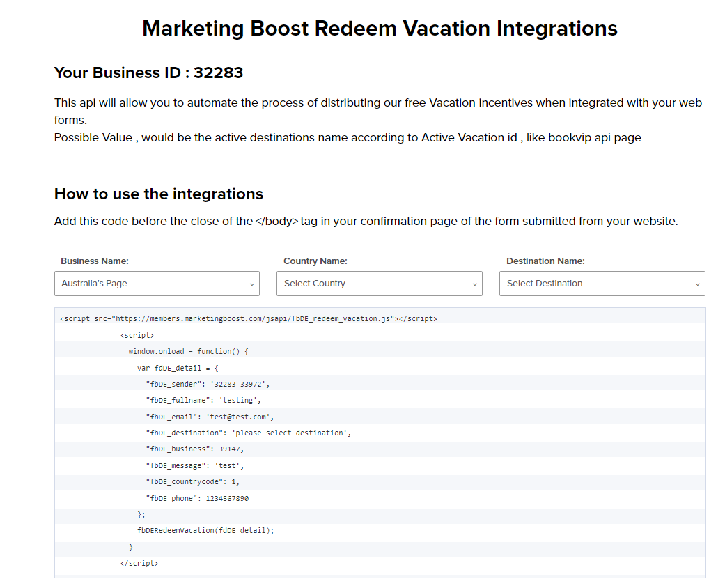Click the Business Name: label
725x588 pixels.
click(x=95, y=261)
